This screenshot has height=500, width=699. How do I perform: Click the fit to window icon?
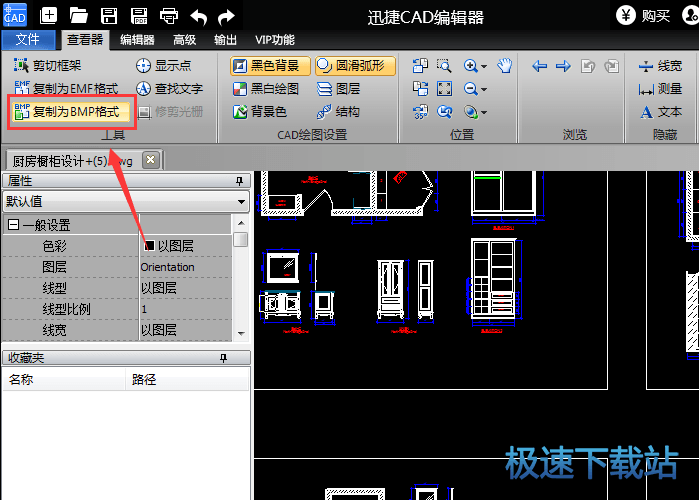[444, 88]
